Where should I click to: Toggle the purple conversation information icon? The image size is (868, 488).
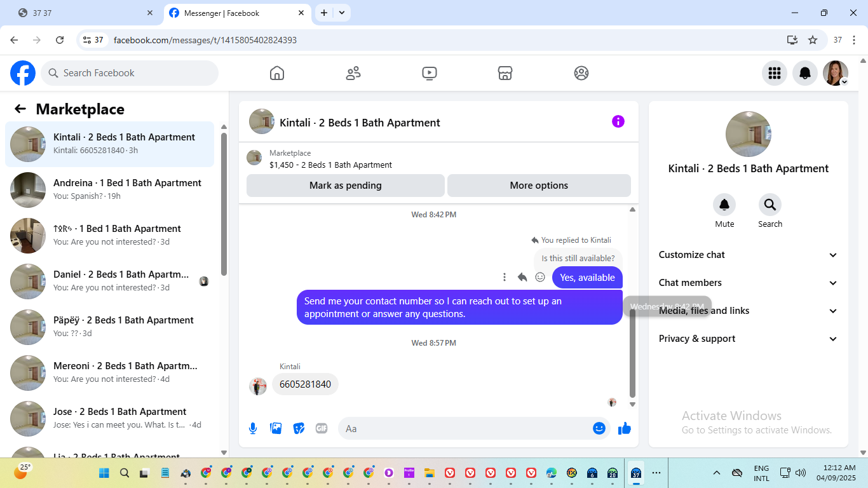point(618,121)
